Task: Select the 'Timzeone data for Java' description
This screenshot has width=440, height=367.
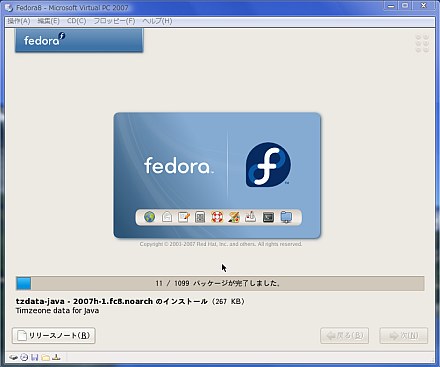Action: (57, 311)
